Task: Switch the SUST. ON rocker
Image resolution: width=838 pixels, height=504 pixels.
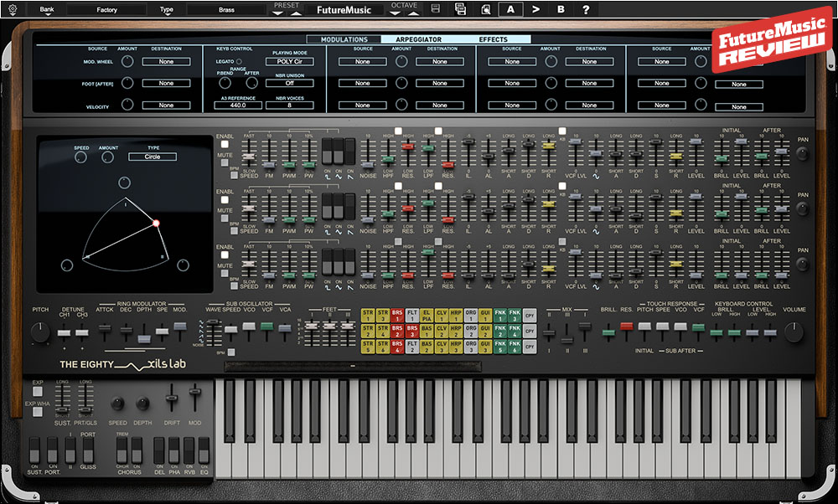Action: tap(34, 450)
